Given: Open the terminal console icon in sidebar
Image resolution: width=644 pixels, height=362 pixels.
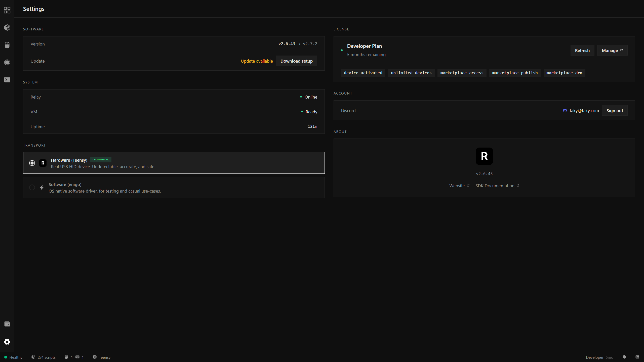Looking at the screenshot, I should click(x=7, y=80).
